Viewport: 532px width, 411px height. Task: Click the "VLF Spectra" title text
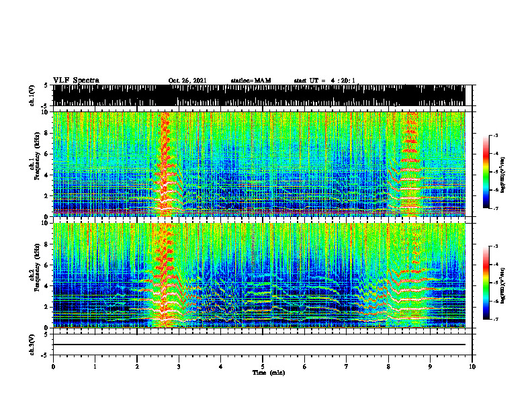click(76, 80)
